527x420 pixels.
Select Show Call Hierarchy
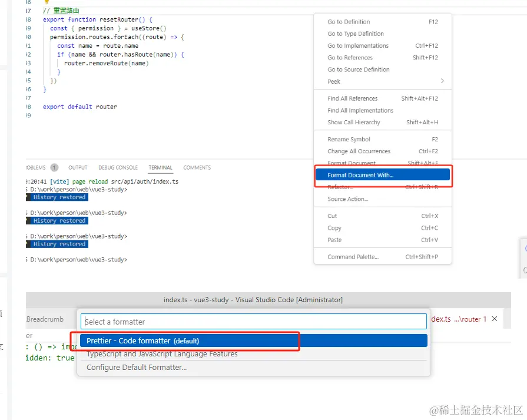[x=383, y=123]
